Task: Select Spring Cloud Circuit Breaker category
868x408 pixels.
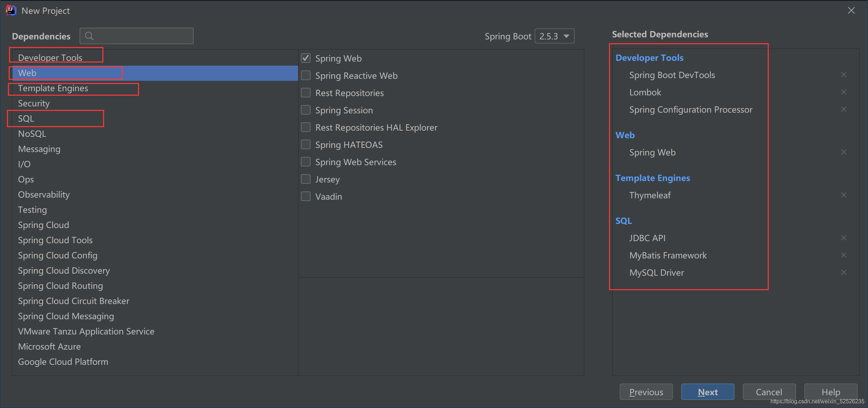Action: pyautogui.click(x=155, y=301)
